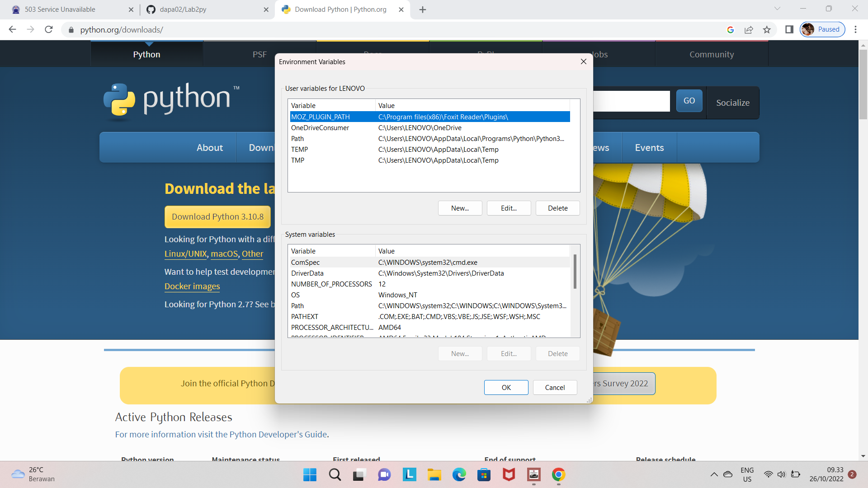This screenshot has height=488, width=868.
Task: Open the Python Developer's Guide link
Action: click(278, 434)
